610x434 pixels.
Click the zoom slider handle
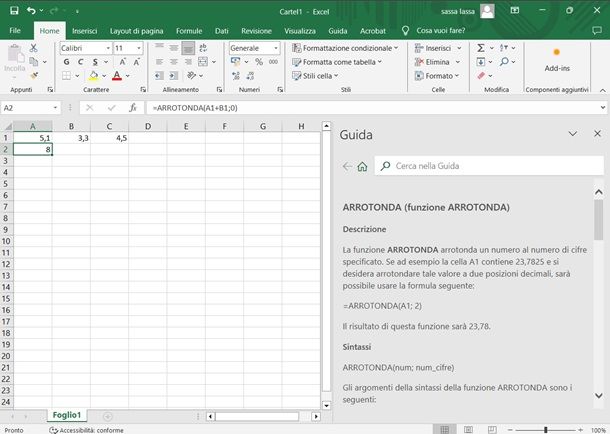(x=545, y=429)
